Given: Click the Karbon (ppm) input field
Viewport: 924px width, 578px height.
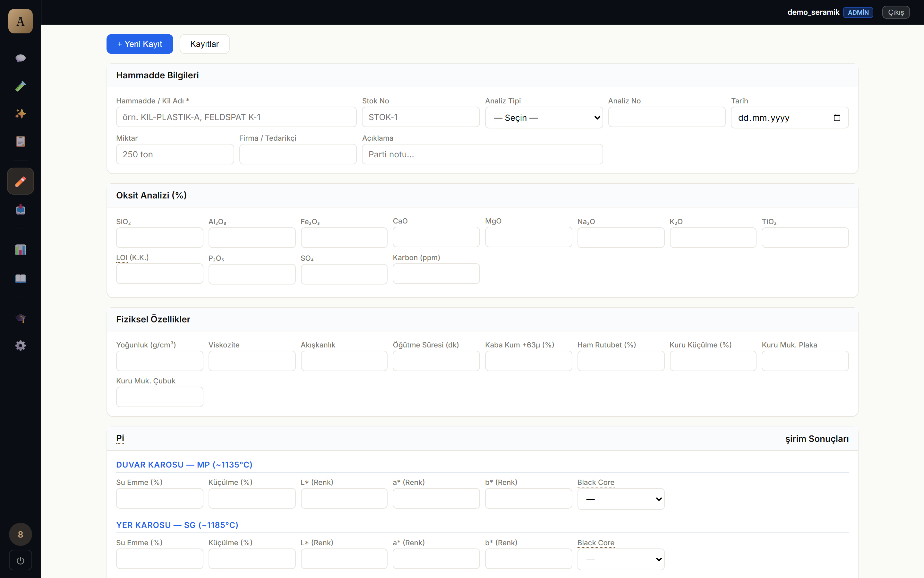Looking at the screenshot, I should tap(436, 274).
